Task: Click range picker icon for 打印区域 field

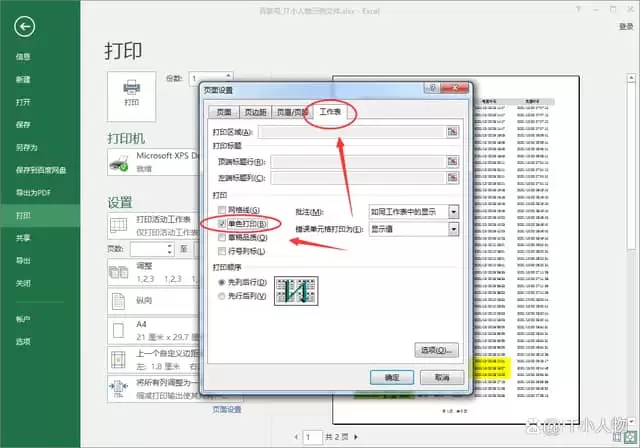Action: [x=452, y=132]
